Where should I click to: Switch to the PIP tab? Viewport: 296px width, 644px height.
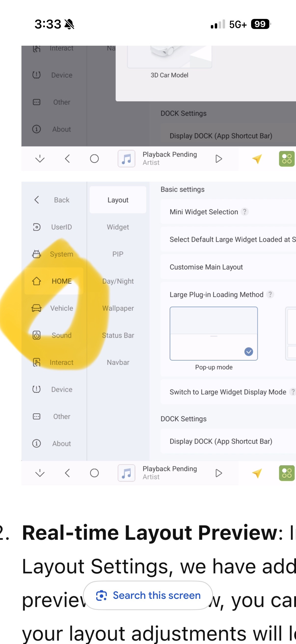point(118,254)
